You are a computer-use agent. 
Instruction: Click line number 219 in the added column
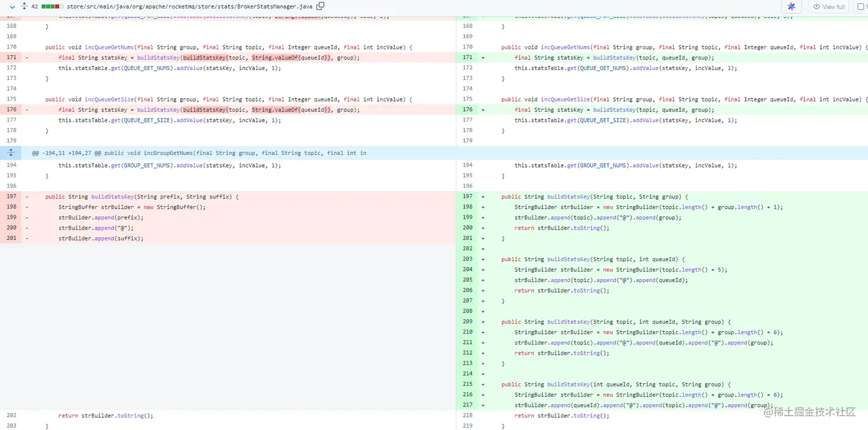[467, 426]
